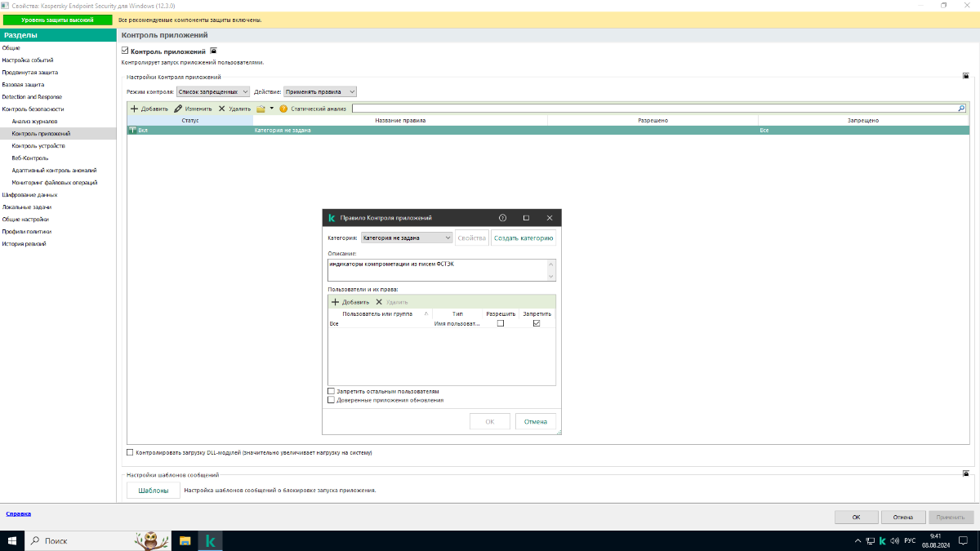Click Отмена in rule dialog

click(x=536, y=421)
